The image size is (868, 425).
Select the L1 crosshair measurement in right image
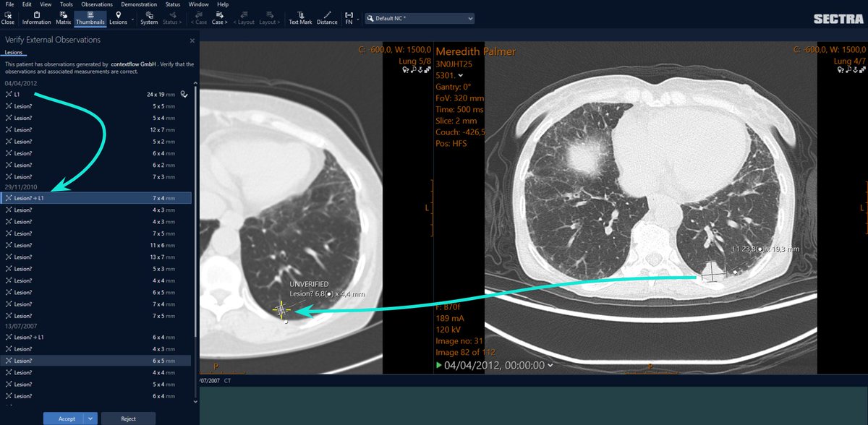(x=712, y=272)
